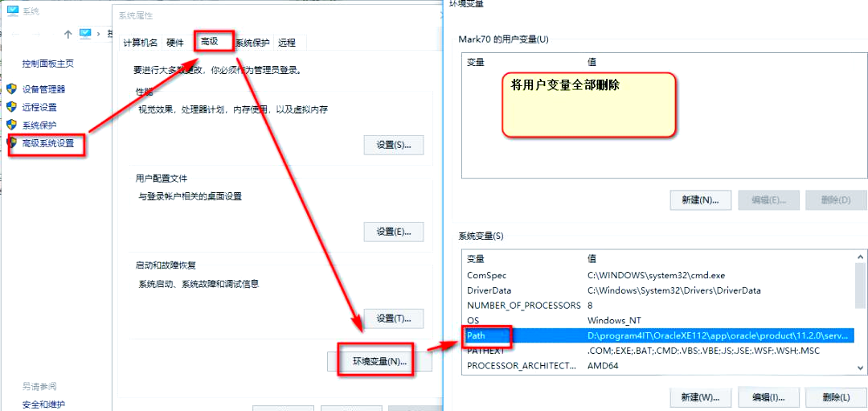
Task: Click the shield icon beside 设备管理器
Action: click(11, 88)
